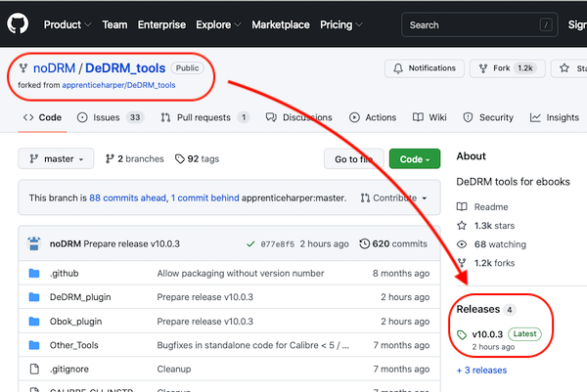Screen dimensions: 587x392
Task: View the 2 branches link
Action: pyautogui.click(x=135, y=159)
